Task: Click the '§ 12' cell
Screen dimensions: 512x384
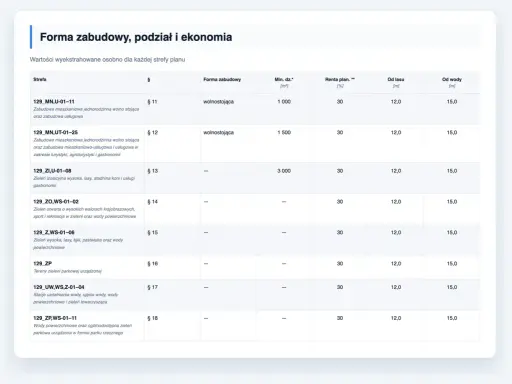Action: (152, 133)
